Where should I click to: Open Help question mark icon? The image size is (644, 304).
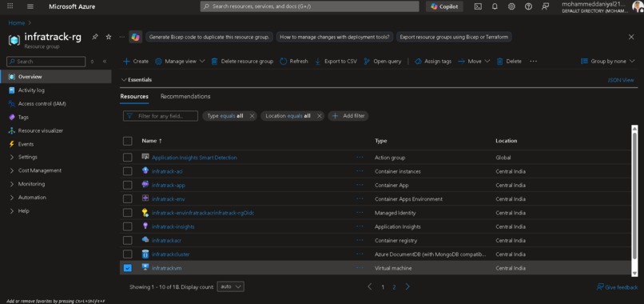tap(529, 6)
